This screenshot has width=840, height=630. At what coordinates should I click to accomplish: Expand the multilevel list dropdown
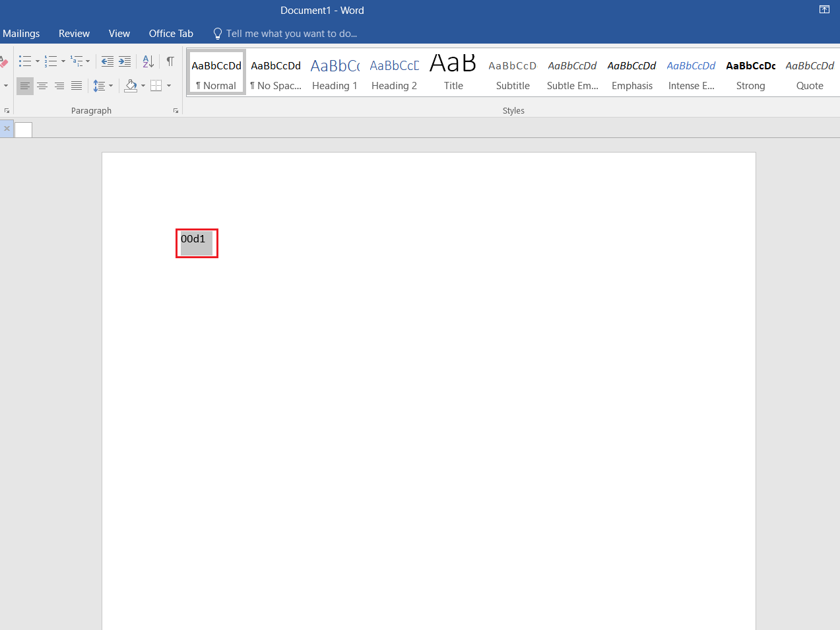(x=88, y=61)
